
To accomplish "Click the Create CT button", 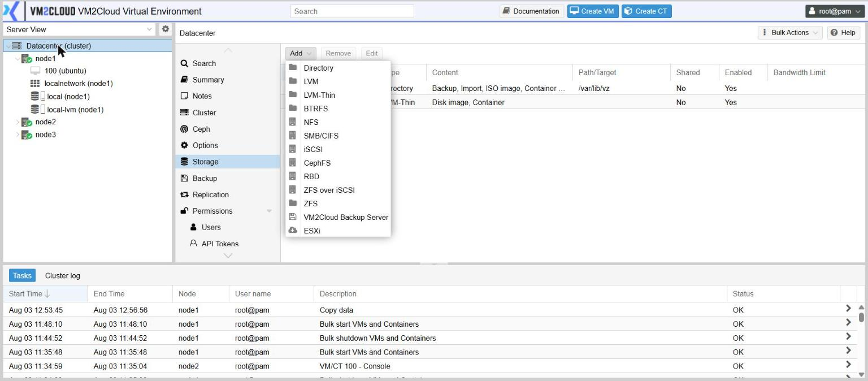I will (x=646, y=11).
